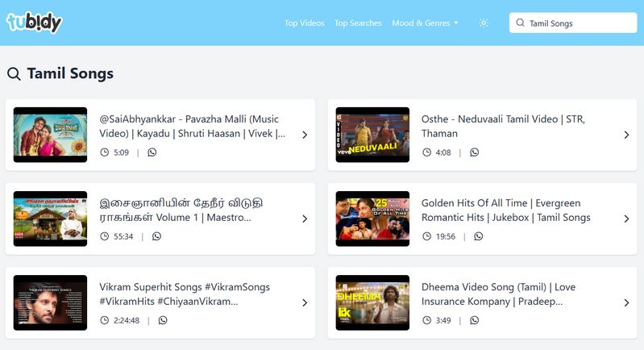Toggle the light/dark theme sun icon
The width and height of the screenshot is (644, 350).
[x=484, y=23]
